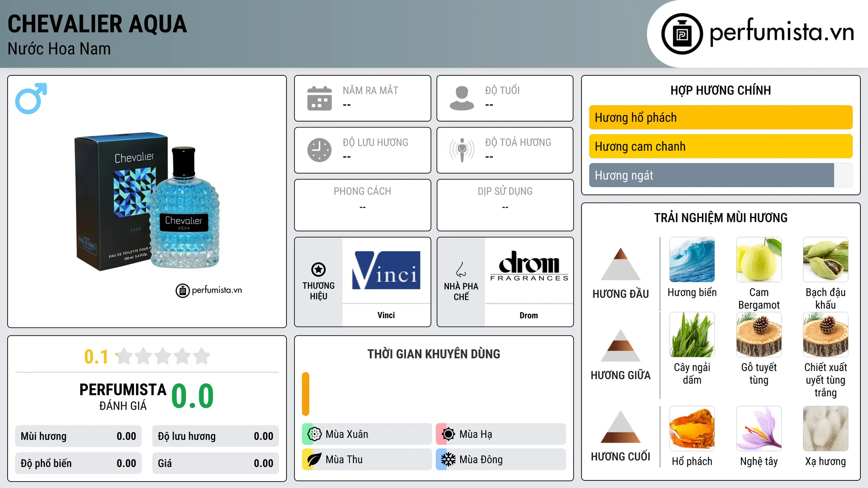Open the Drom Fragrances logo
The height and width of the screenshot is (488, 868).
(x=529, y=266)
